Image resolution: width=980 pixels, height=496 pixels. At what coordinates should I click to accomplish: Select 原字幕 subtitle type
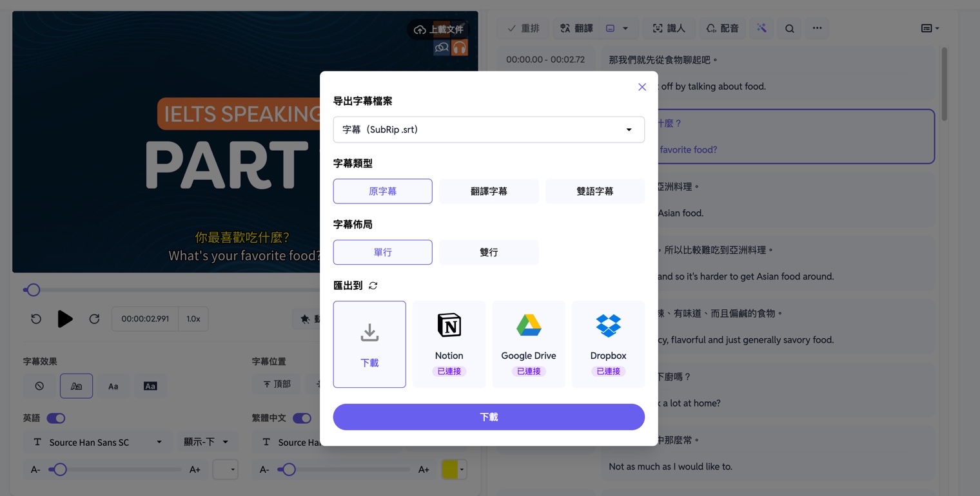coord(382,191)
